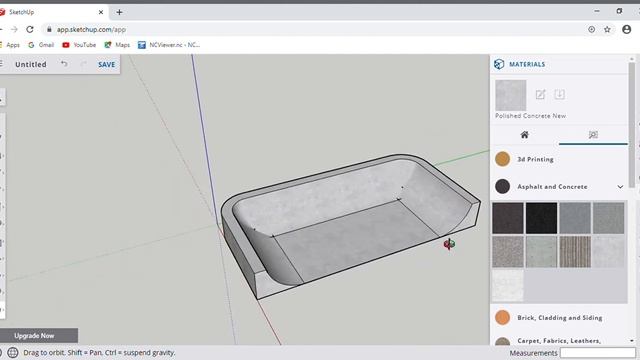640x360 pixels.
Task: Open the Maps bookmark
Action: [117, 45]
